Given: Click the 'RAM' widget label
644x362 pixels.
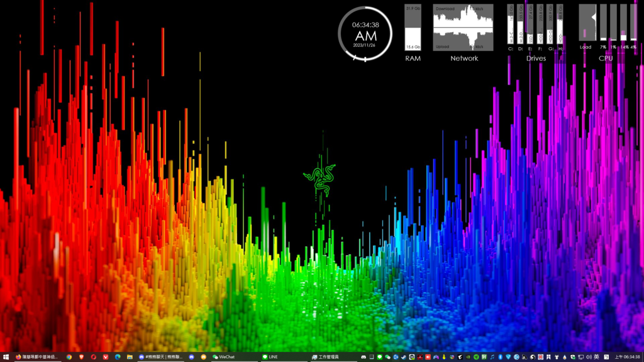Looking at the screenshot, I should pyautogui.click(x=413, y=58).
